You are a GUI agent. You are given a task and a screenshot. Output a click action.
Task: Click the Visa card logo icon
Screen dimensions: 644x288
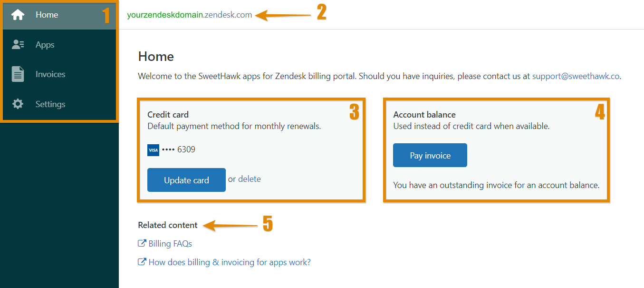tap(153, 150)
